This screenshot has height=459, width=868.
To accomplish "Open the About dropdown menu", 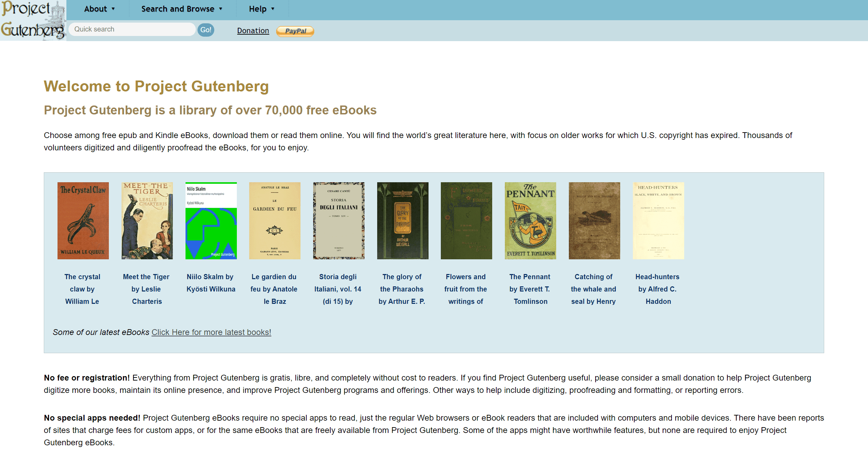I will coord(99,9).
